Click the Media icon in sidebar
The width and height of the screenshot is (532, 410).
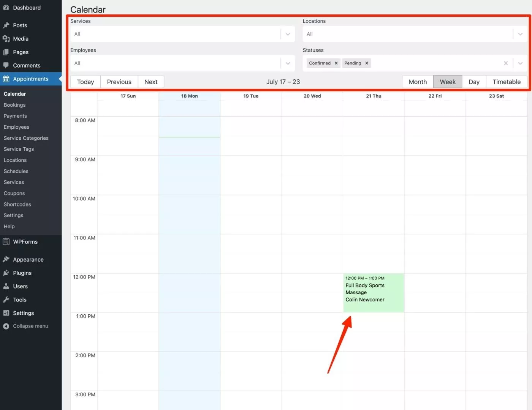6,39
